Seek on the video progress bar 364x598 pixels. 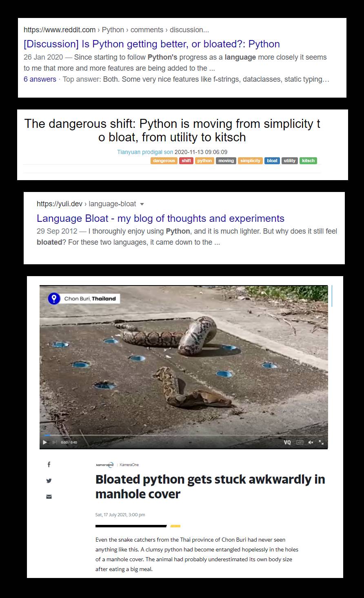pos(184,435)
